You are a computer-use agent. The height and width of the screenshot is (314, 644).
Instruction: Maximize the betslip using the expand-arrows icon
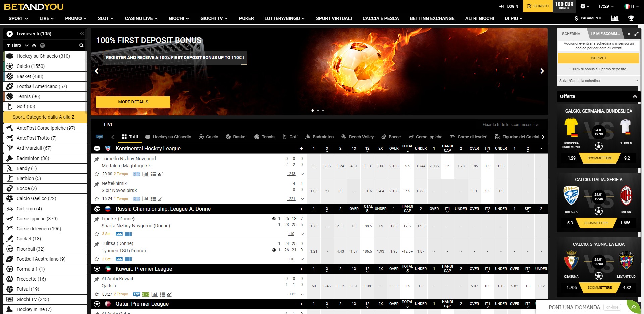636,34
